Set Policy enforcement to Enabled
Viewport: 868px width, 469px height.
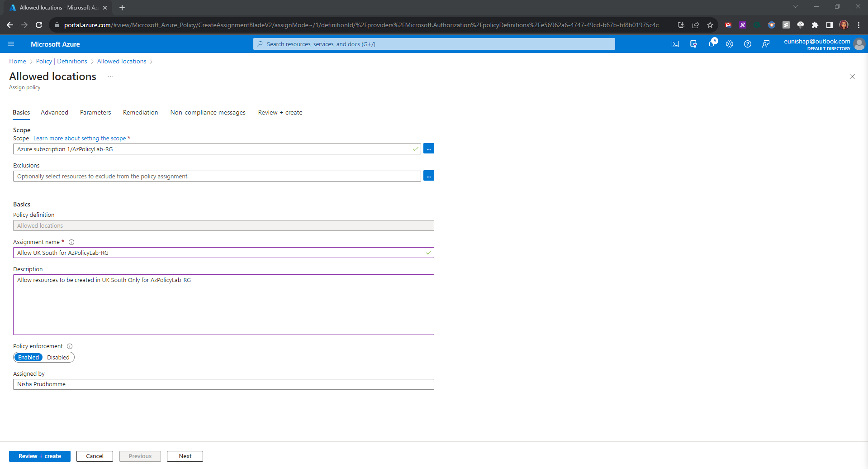28,357
